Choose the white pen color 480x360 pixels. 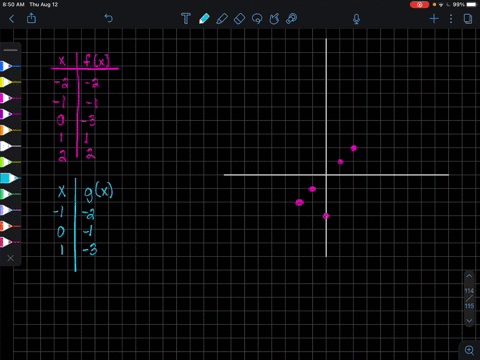[10, 146]
